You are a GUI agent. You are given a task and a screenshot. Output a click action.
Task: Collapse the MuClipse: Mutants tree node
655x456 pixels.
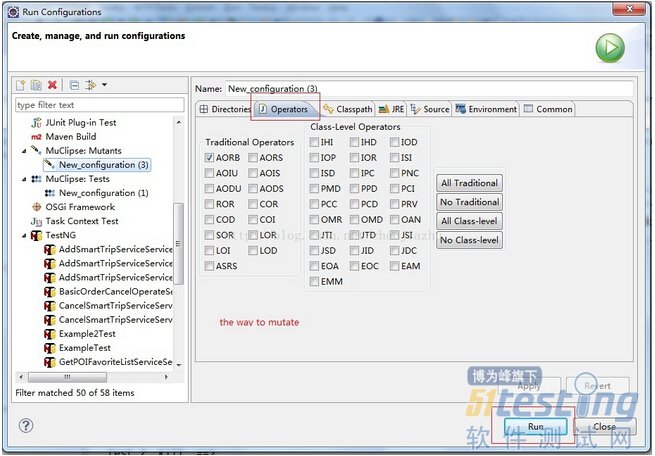24,151
